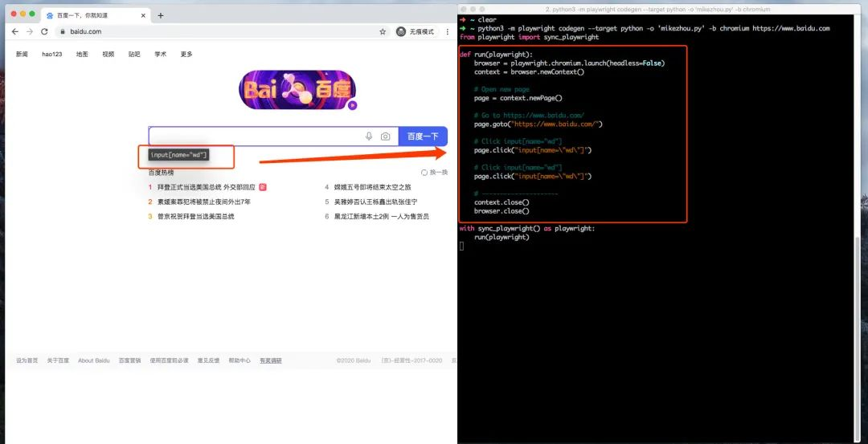
Task: Click the terminal line 'from playwright import sync_playwright'
Action: (x=529, y=37)
